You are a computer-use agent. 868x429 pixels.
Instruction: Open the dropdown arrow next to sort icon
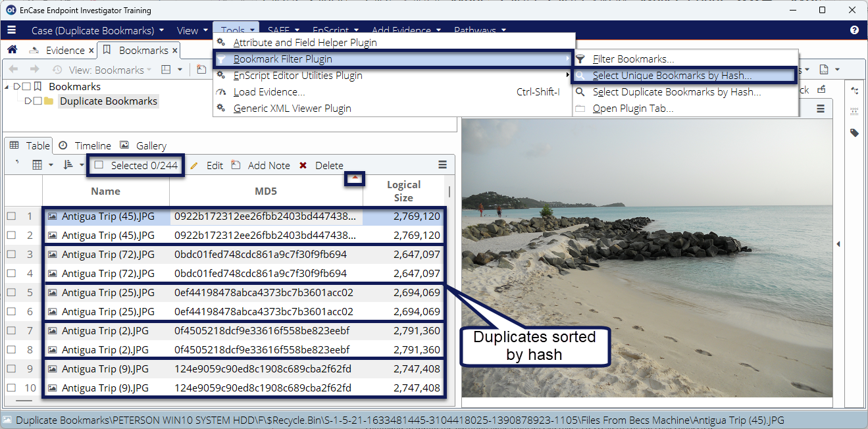[82, 165]
